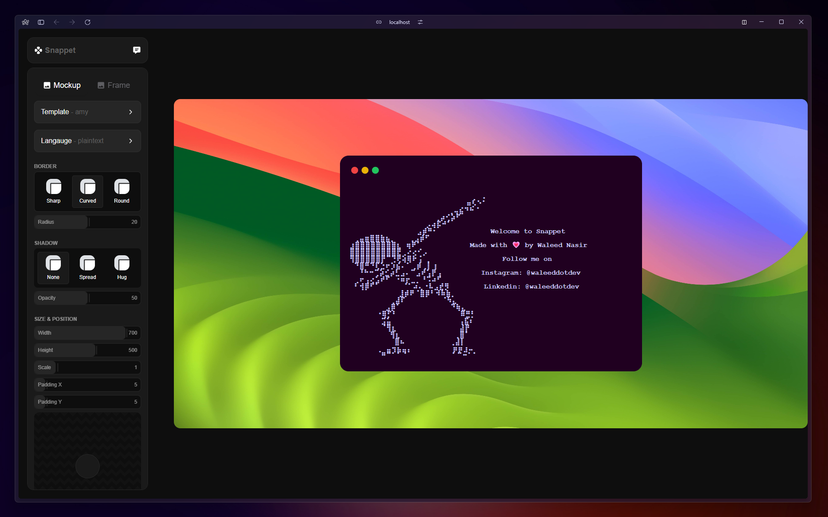828x517 pixels.
Task: Toggle the browser sidebar panel icon
Action: click(41, 22)
